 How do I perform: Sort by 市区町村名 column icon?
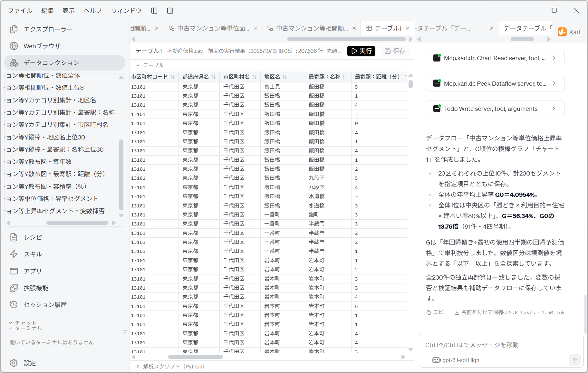click(255, 77)
